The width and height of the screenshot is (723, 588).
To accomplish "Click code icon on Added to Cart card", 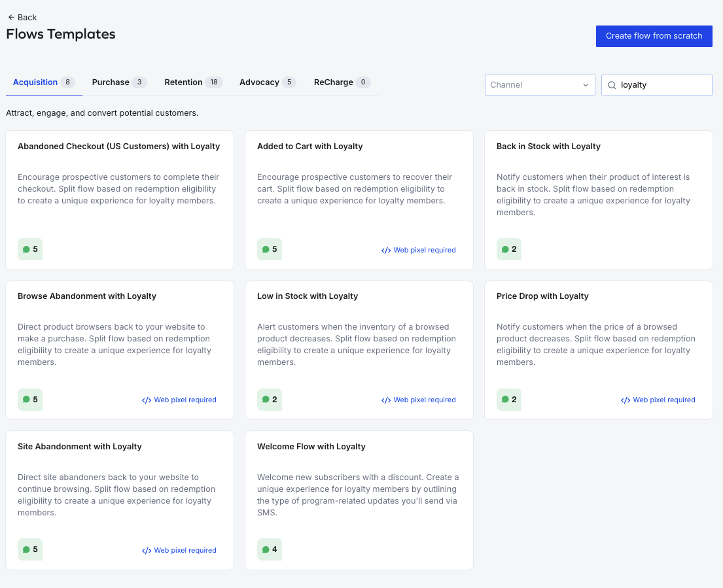I will [x=386, y=251].
